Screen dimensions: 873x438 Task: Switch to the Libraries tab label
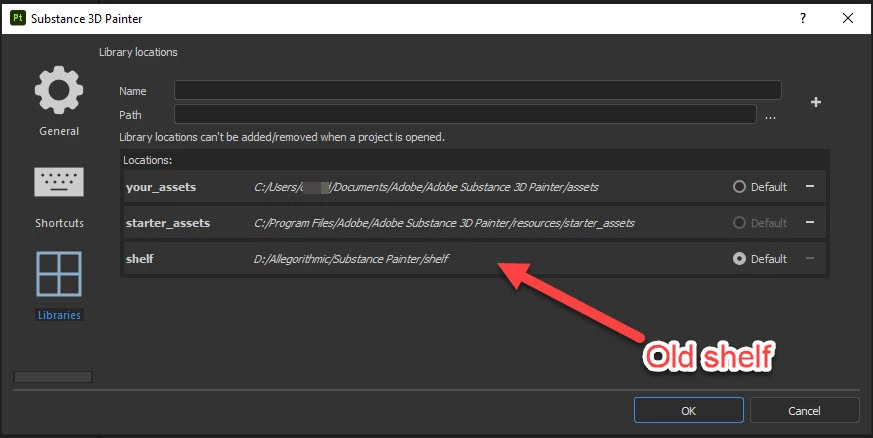tap(59, 315)
